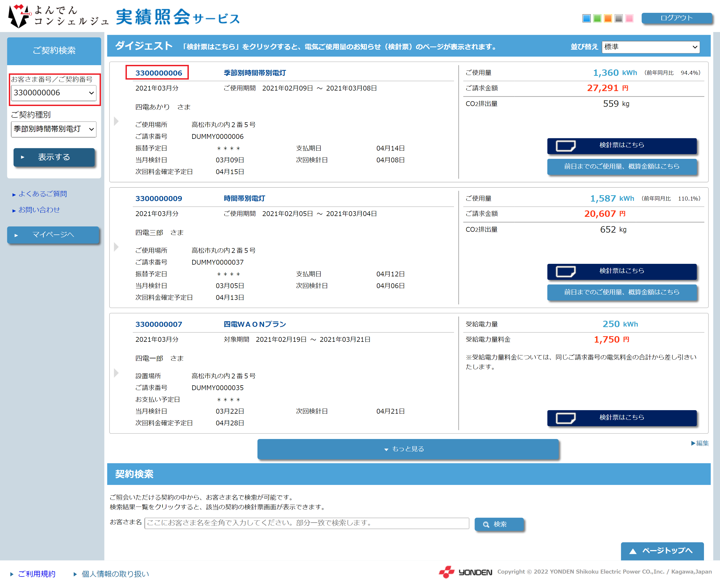Open the お問い合わせ link

tap(39, 210)
